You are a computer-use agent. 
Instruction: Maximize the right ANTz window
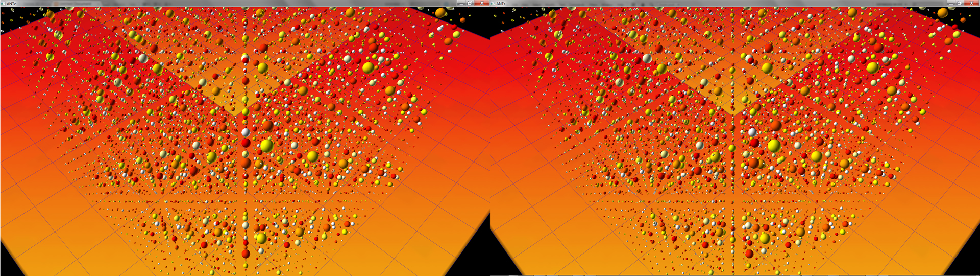[x=959, y=3]
